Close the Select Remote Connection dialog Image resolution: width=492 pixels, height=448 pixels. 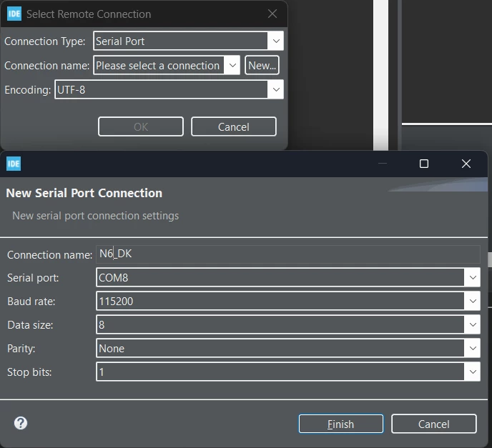tap(272, 14)
